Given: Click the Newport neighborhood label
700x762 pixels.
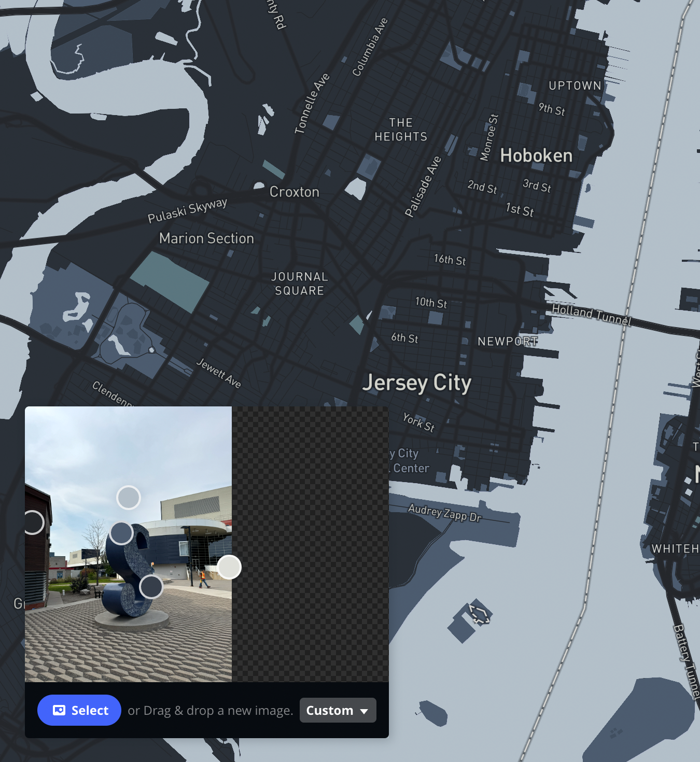Looking at the screenshot, I should click(508, 341).
